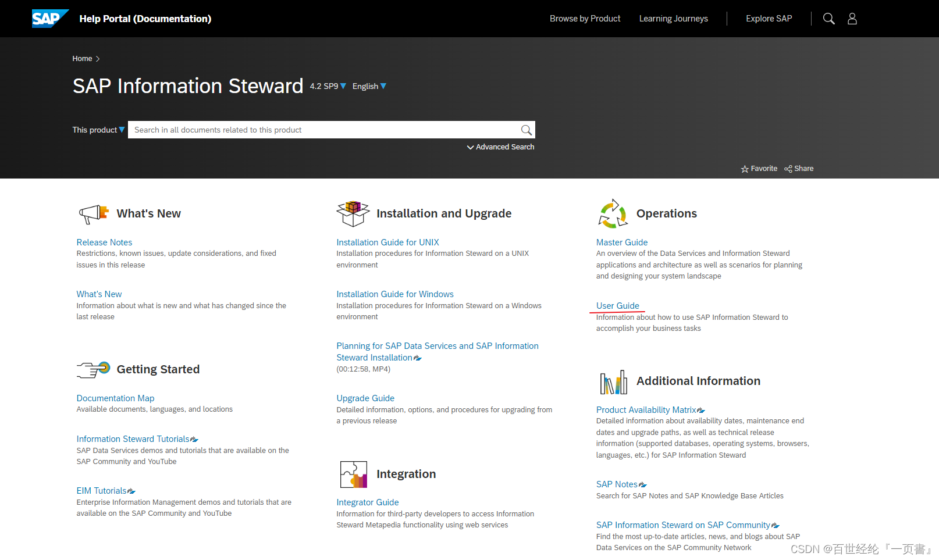Open the Planning for SAP Data Services video link
This screenshot has width=939, height=560.
pyautogui.click(x=438, y=352)
